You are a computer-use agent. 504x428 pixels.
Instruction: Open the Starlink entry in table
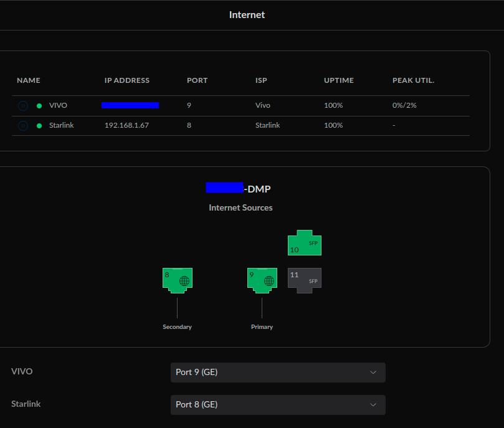61,126
